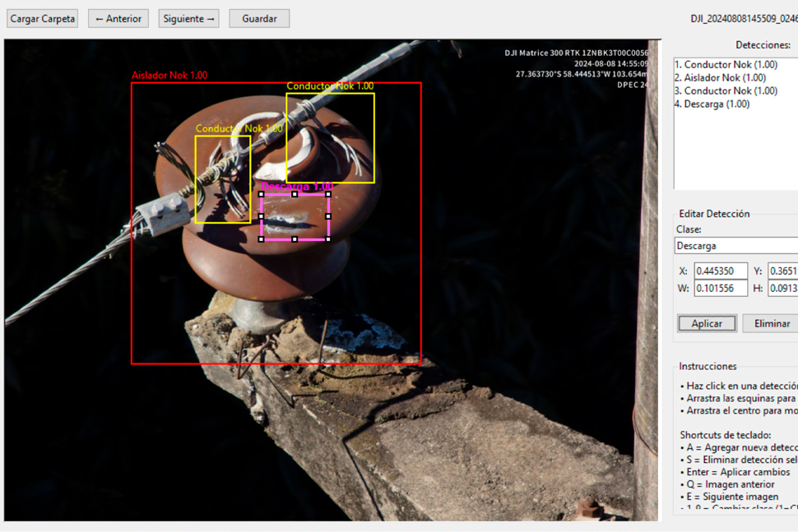Click the 'Instrucciones' group title
The height and width of the screenshot is (532, 798).
click(x=708, y=366)
